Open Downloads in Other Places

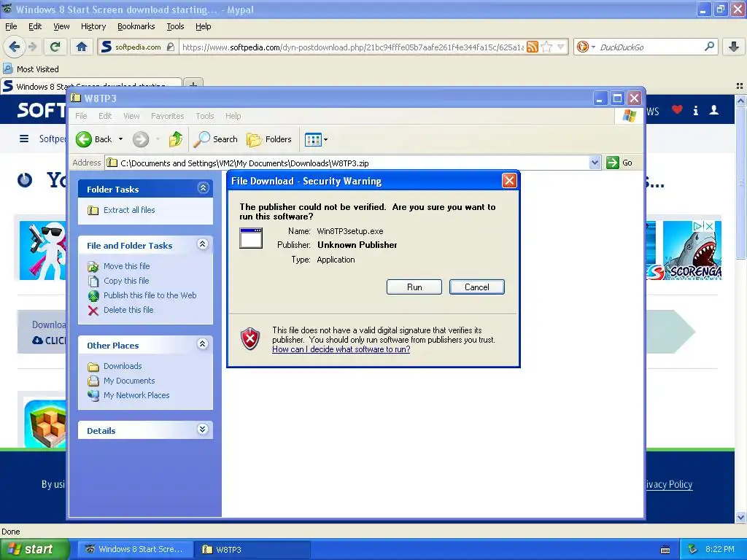123,366
